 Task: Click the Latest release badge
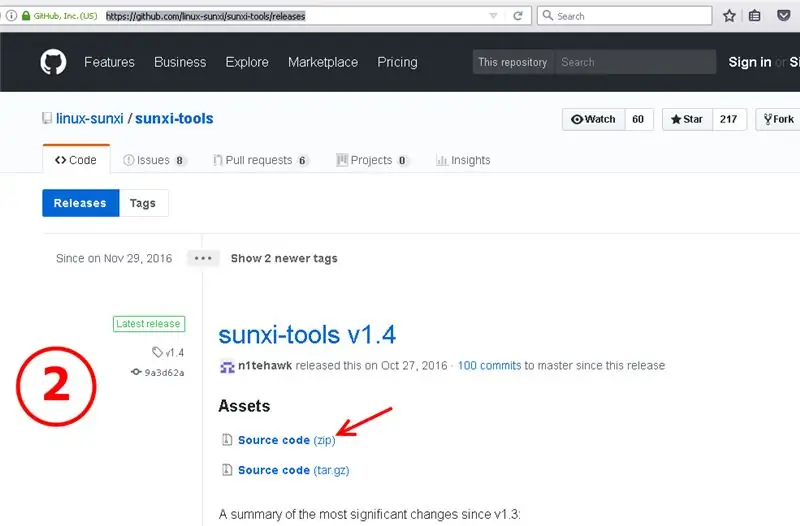[x=148, y=324]
